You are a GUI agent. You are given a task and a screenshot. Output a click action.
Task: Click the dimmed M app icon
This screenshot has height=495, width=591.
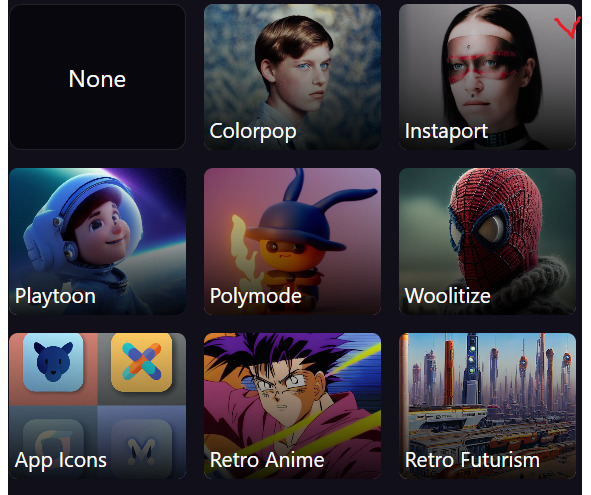tap(142, 449)
